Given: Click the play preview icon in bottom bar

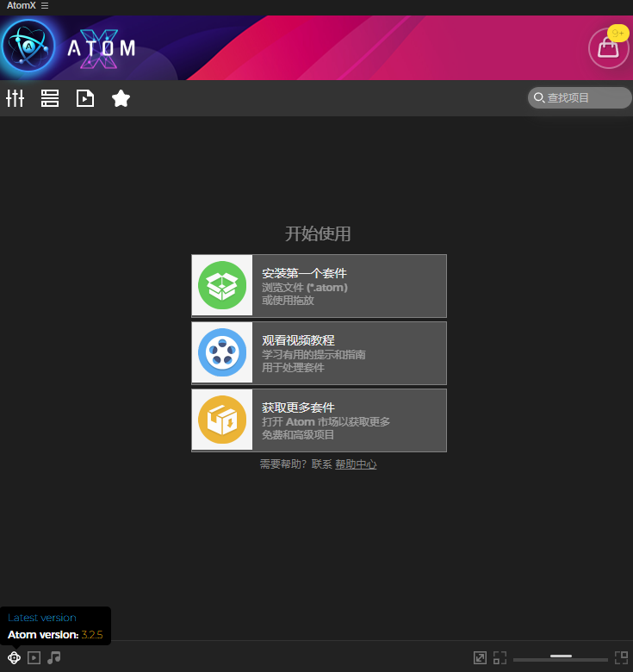Looking at the screenshot, I should click(34, 657).
